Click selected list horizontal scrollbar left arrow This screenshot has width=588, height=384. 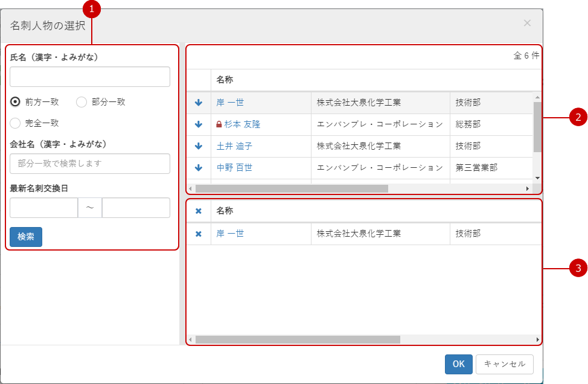(x=191, y=340)
